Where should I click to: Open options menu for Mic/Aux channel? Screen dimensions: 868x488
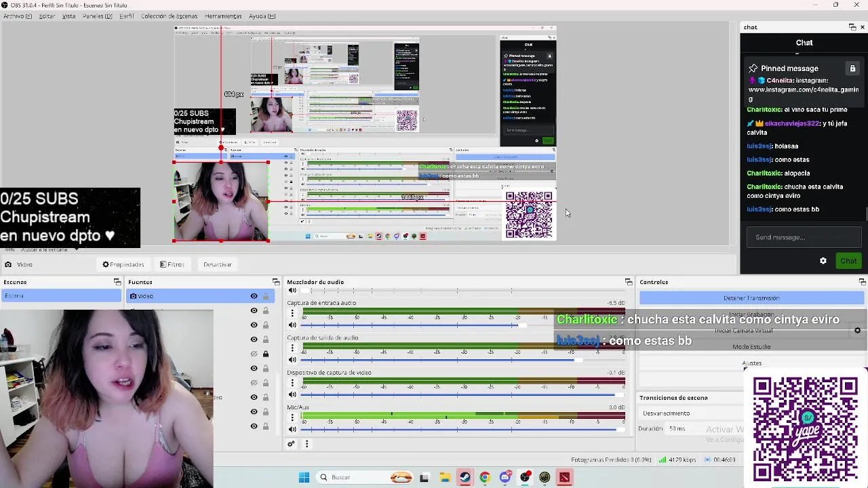292,418
